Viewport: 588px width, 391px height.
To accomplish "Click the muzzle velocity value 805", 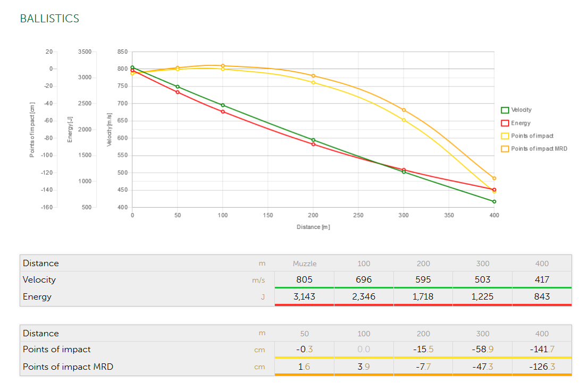I will (305, 279).
